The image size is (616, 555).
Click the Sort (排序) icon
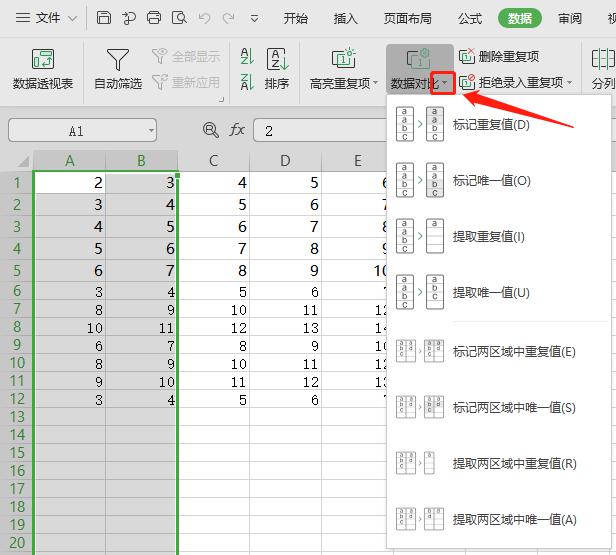pos(277,68)
